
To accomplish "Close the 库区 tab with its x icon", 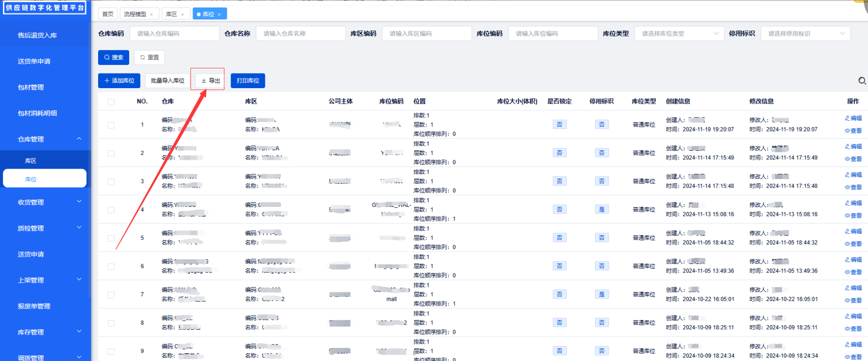I will pyautogui.click(x=182, y=15).
